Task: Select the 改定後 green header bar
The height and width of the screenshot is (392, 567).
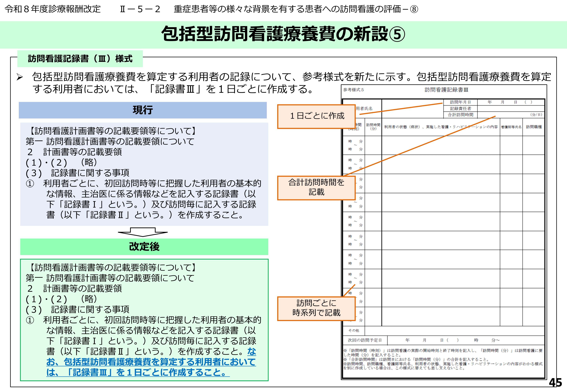Action: click(144, 247)
